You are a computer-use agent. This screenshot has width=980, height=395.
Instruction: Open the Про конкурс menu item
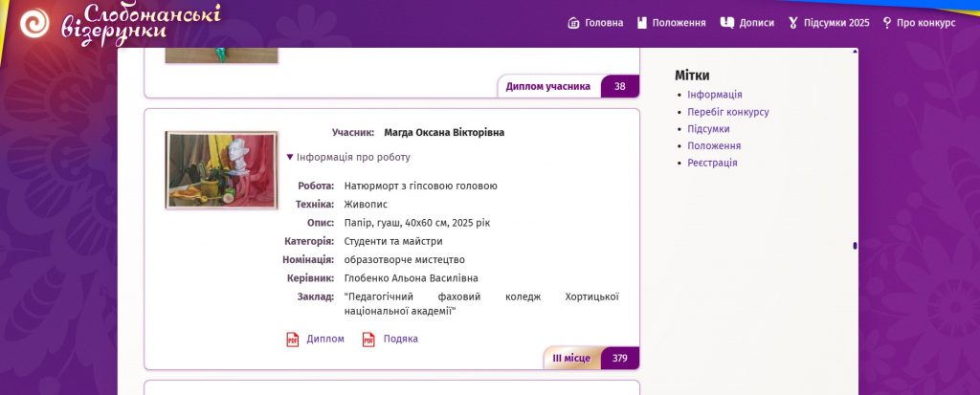[925, 23]
